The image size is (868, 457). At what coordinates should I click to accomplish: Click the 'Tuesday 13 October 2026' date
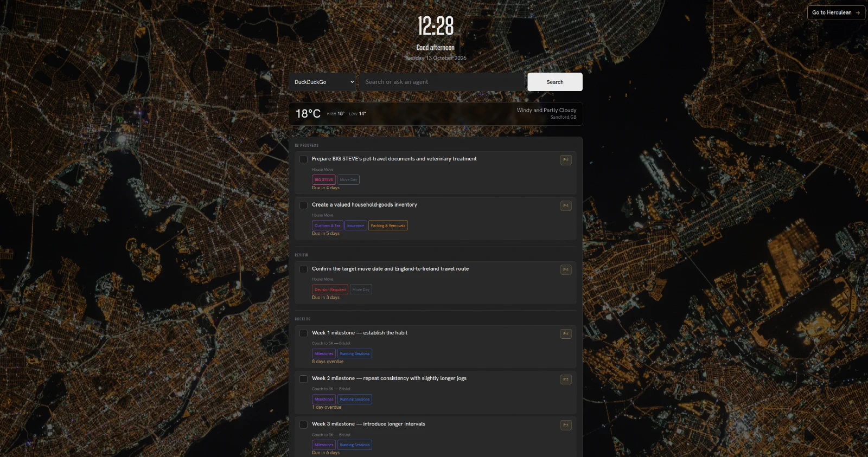(x=436, y=58)
